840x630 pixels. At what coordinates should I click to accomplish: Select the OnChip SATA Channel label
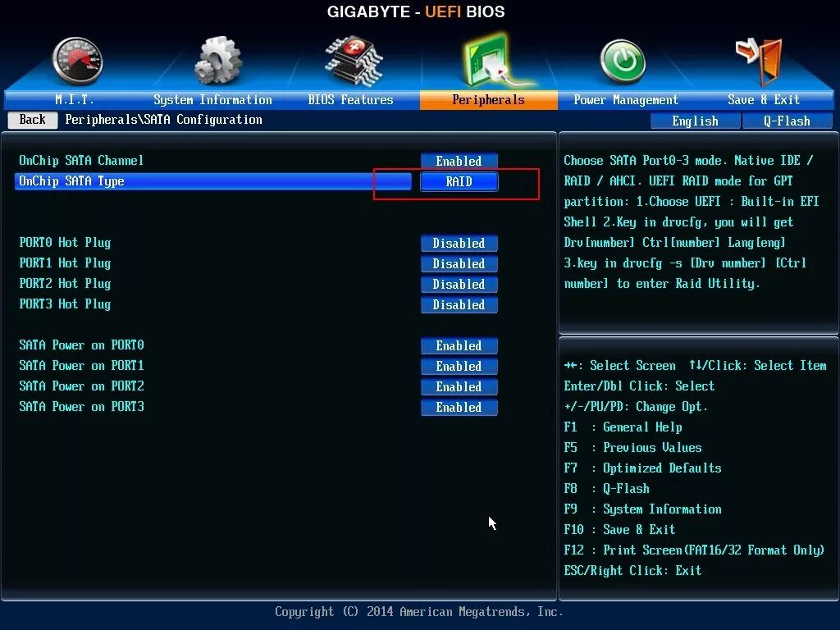click(81, 161)
